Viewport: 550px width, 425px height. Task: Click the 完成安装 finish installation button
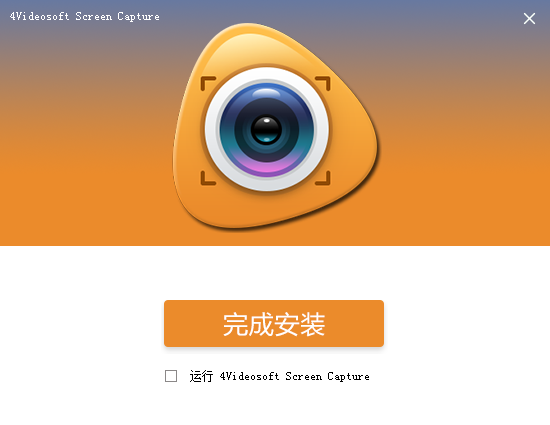(274, 323)
